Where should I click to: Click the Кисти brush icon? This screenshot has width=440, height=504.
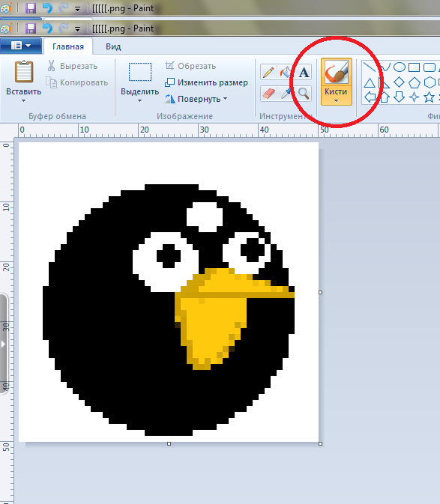coord(336,72)
